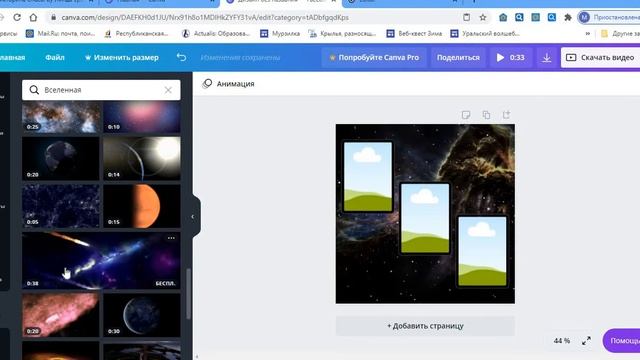This screenshot has width=640, height=360.
Task: Click the download arrow icon in the Canva header
Action: [547, 58]
